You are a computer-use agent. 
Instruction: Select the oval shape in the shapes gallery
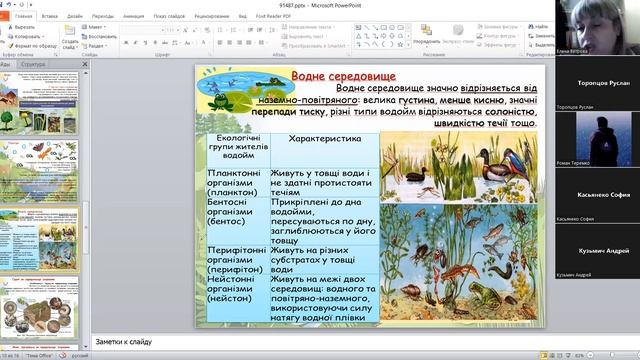[x=392, y=28]
